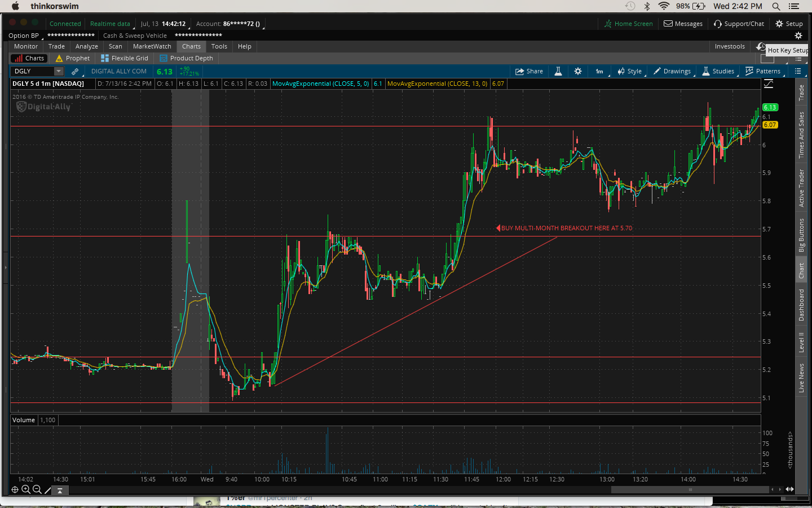The image size is (812, 508).
Task: Open the Dashboard side panel
Action: click(x=801, y=305)
